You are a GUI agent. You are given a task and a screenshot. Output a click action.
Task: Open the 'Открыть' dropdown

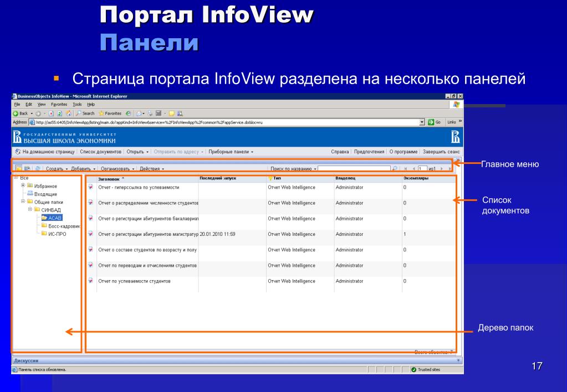point(137,152)
